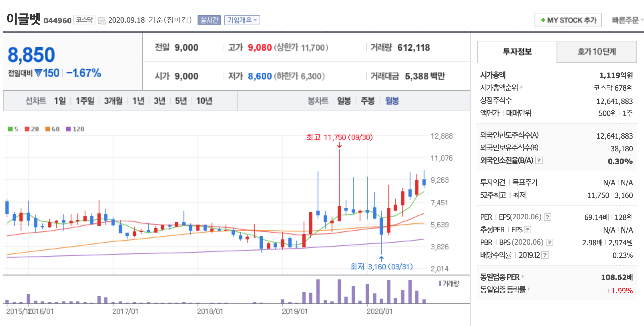The image size is (644, 326).
Task: Click the 동일업종 PER value 108.62배
Action: (x=617, y=277)
